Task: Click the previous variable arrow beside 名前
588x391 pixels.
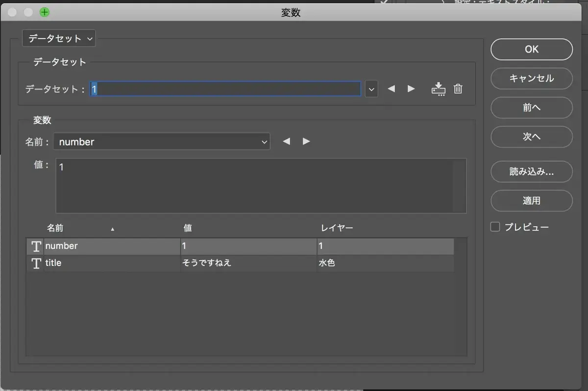Action: tap(287, 141)
